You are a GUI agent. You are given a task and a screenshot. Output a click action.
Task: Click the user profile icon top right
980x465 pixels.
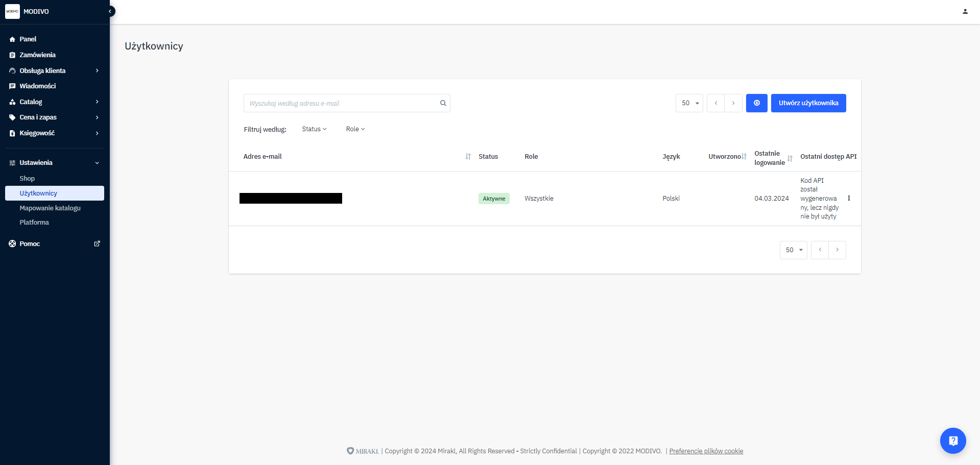(965, 11)
